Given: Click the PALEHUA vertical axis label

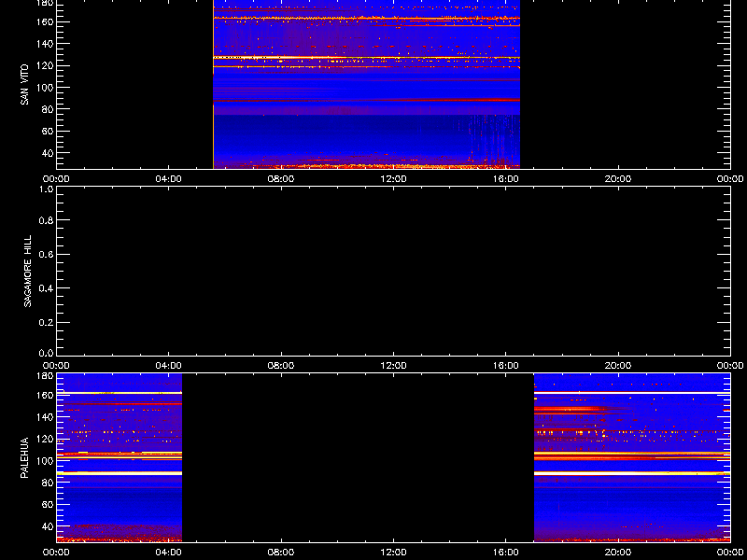Looking at the screenshot, I should (25, 457).
